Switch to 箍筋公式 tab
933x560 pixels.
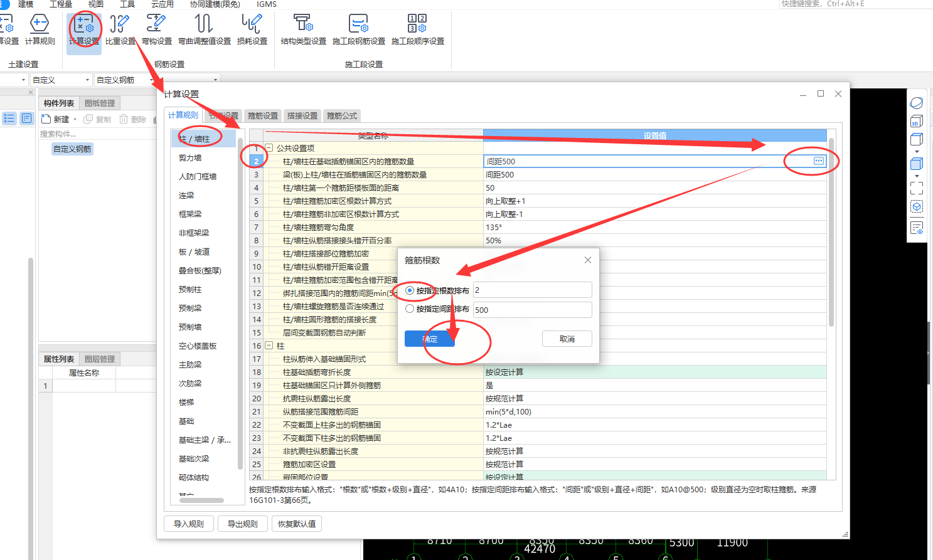tap(342, 116)
